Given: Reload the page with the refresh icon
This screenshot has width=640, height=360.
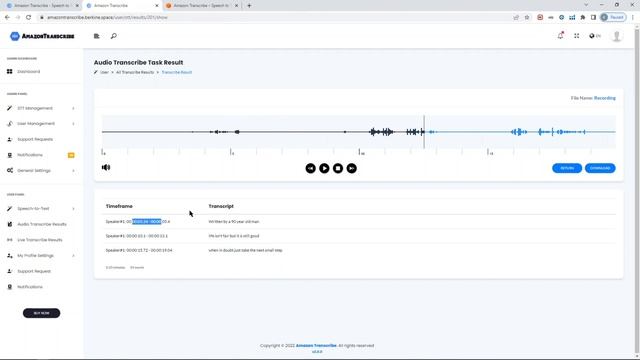Looking at the screenshot, I should 29,17.
